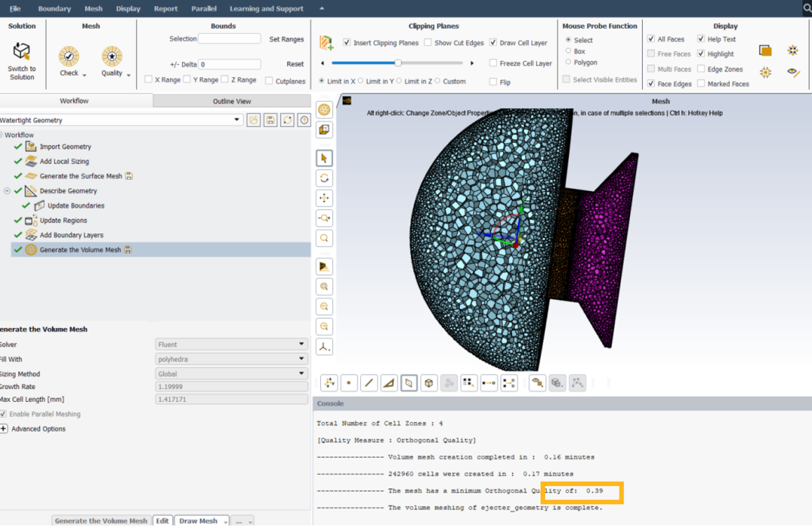Select the Polygon mouse probe option
812x526 pixels.
point(568,62)
